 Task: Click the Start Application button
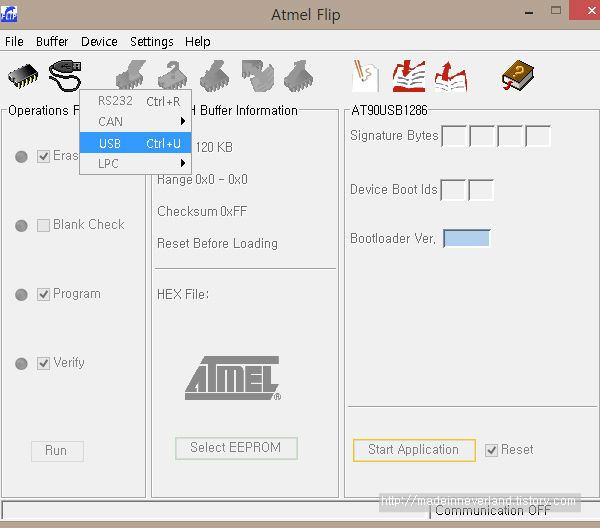click(414, 450)
